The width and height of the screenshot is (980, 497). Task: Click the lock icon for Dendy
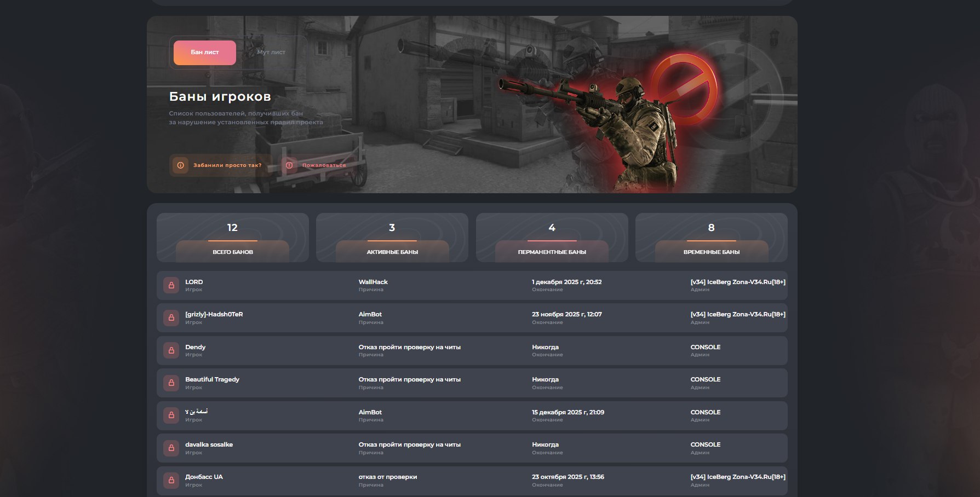pyautogui.click(x=171, y=350)
